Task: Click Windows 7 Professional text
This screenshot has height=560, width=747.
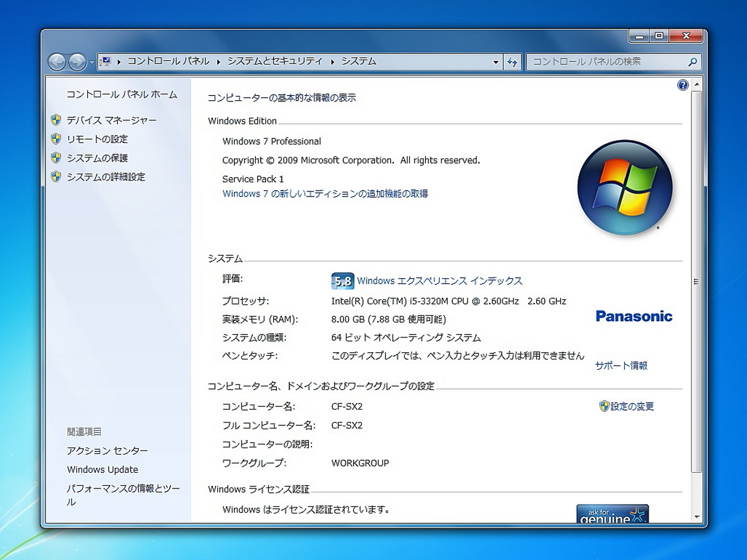Action: [272, 141]
